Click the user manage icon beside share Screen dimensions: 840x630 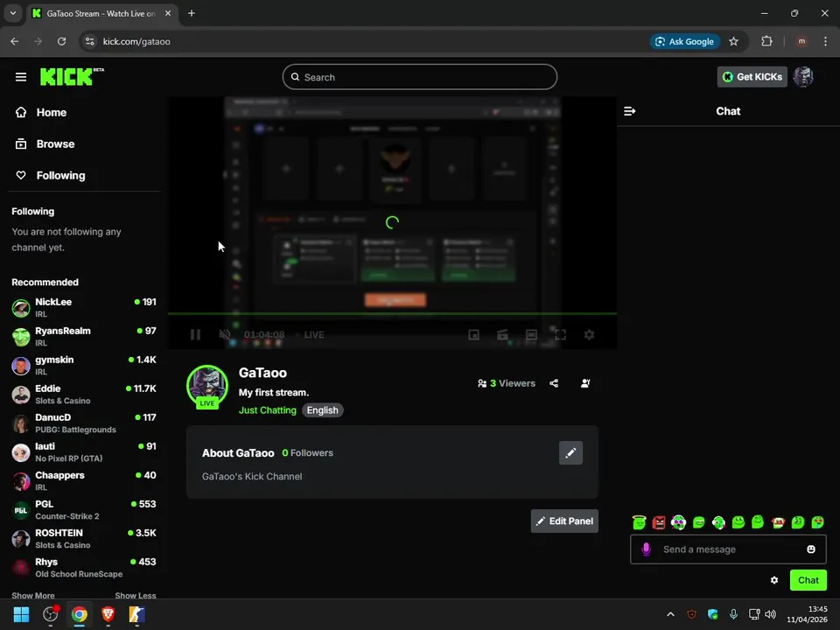585,383
